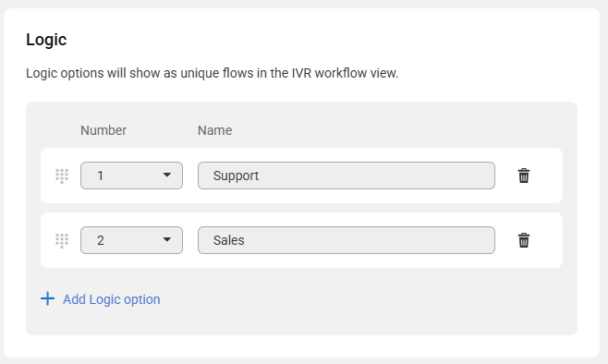Click the word Sales in name field
The width and height of the screenshot is (608, 364).
coord(229,240)
